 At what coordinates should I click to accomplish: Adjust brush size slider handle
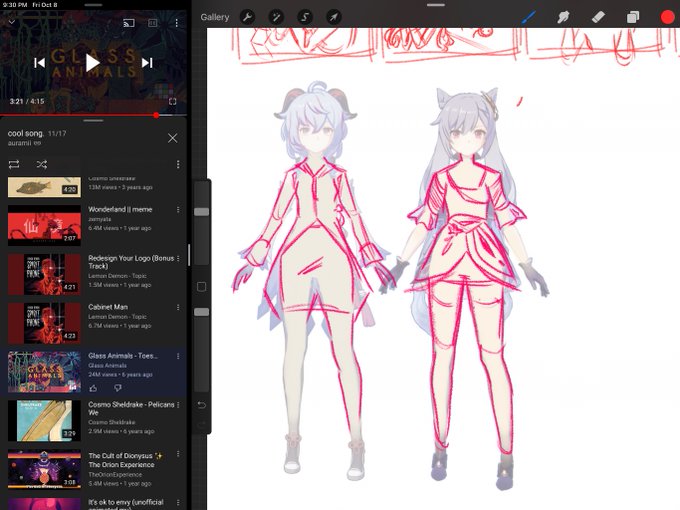(x=202, y=212)
